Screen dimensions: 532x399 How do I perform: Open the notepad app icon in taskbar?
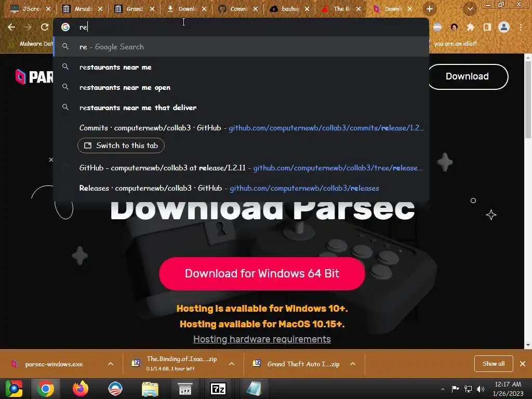coord(253,389)
